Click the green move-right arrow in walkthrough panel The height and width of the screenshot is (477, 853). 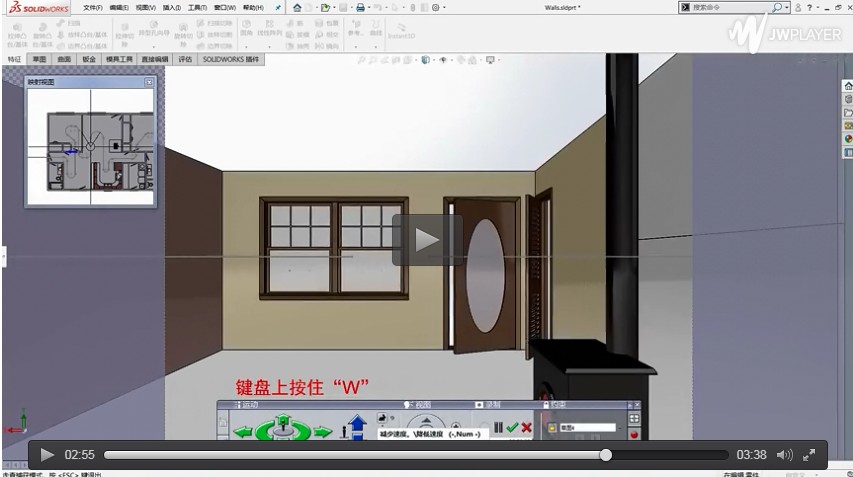click(x=322, y=432)
